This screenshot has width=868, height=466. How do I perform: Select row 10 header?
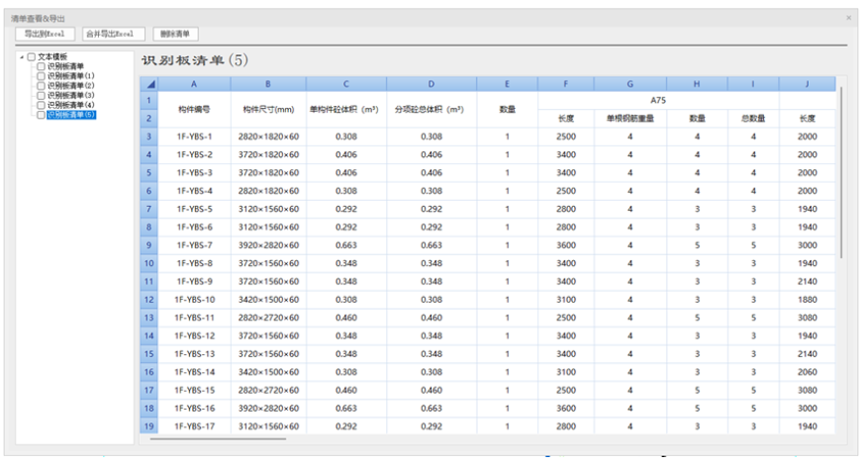pos(148,263)
